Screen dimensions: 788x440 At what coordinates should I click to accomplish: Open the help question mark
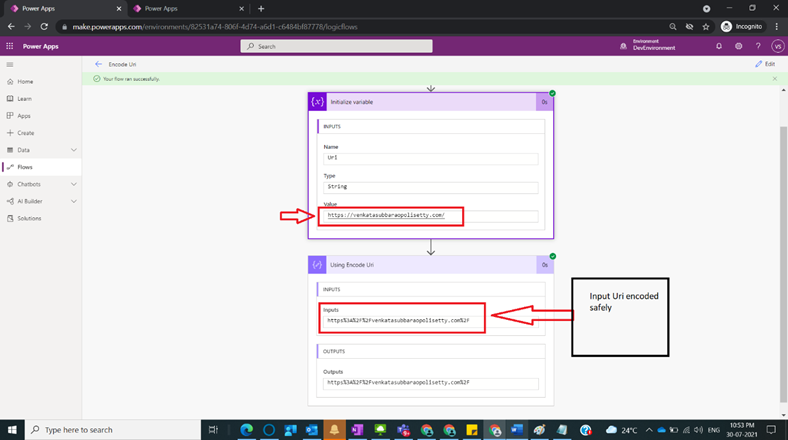coord(758,46)
